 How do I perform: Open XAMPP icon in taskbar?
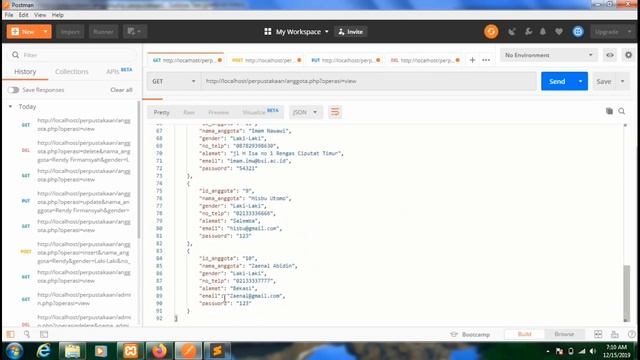130,351
